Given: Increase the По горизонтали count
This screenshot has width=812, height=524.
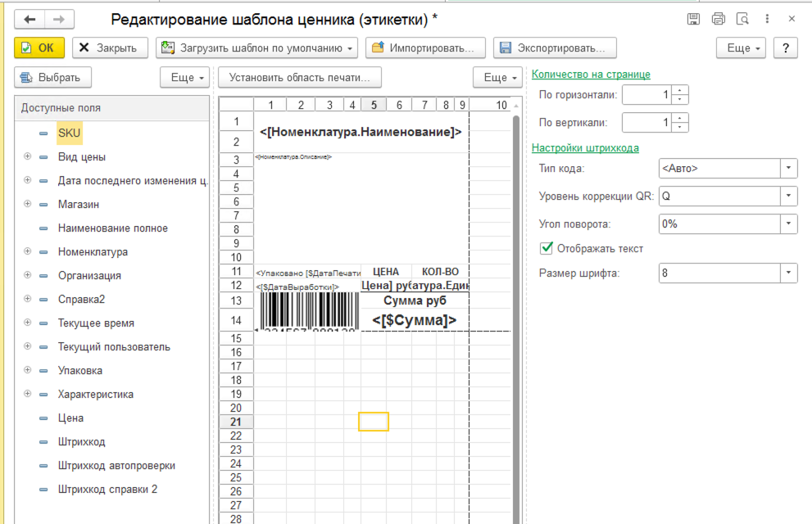Looking at the screenshot, I should [680, 91].
